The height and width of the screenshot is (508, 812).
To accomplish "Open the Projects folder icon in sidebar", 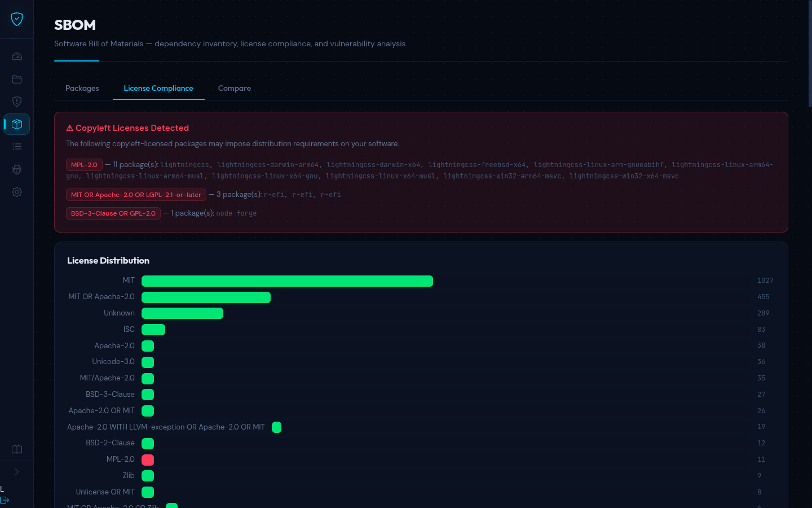I will 16,79.
